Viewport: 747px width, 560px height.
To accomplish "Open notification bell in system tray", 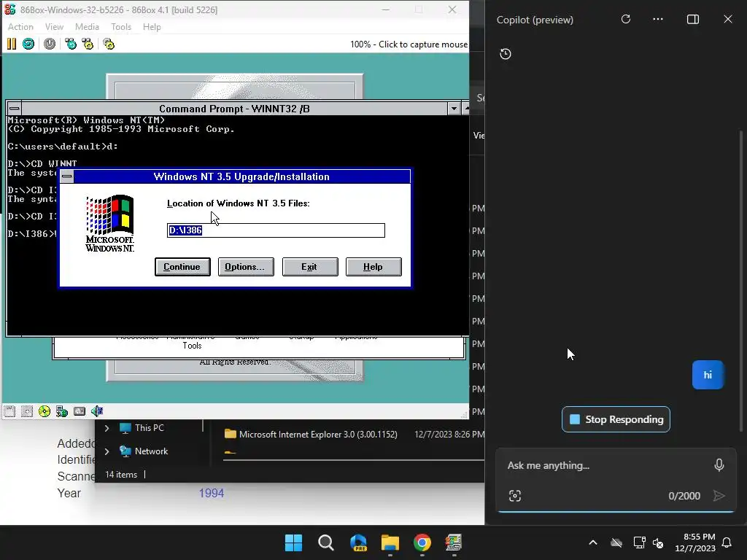I will coord(727,542).
